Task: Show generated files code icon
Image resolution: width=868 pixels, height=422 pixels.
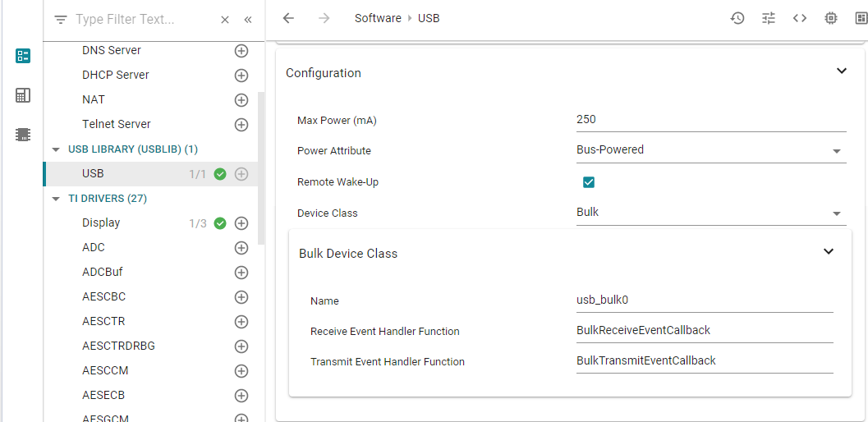Action: 800,18
